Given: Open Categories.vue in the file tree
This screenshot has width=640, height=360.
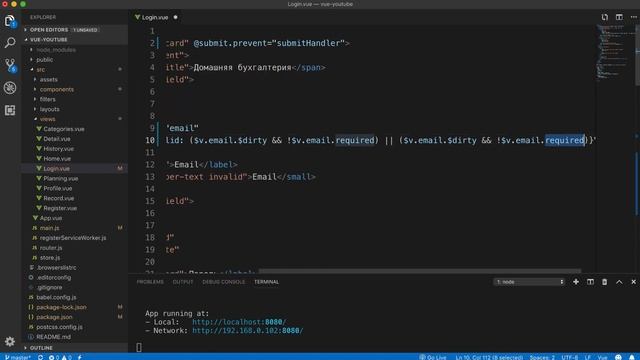Looking at the screenshot, I should 64,129.
